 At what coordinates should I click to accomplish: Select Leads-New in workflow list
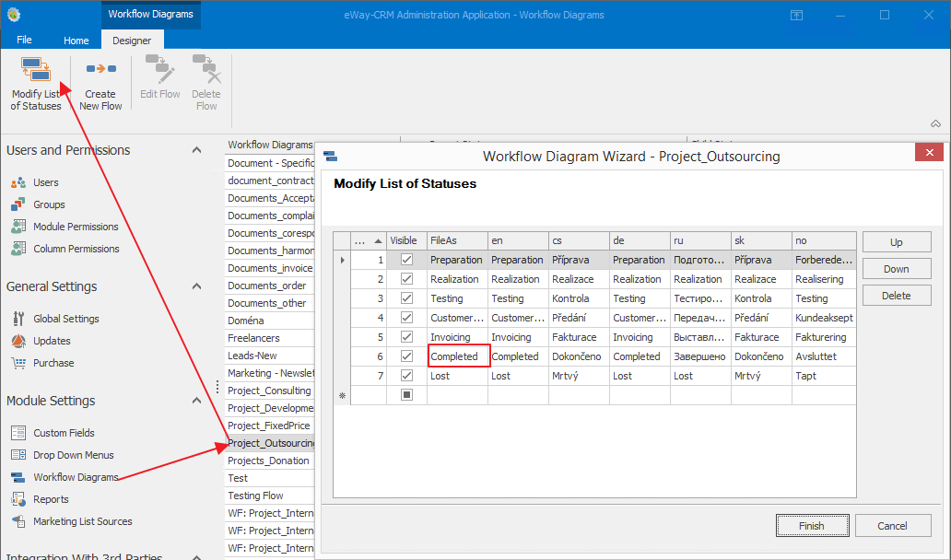coord(270,356)
